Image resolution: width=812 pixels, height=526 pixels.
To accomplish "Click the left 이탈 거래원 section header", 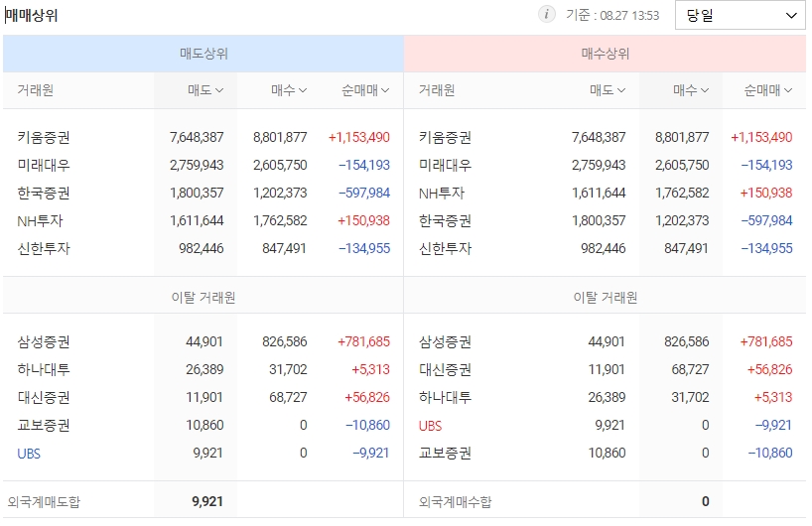I will click(x=203, y=298).
